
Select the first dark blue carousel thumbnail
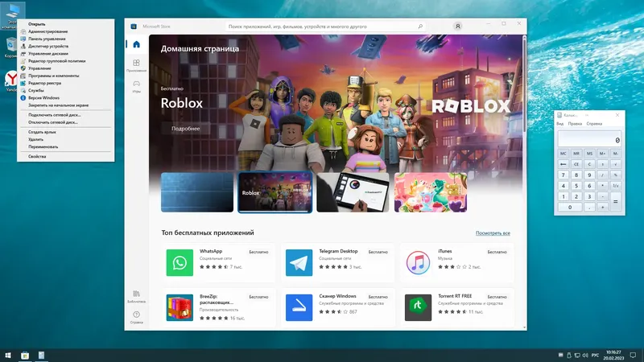197,192
